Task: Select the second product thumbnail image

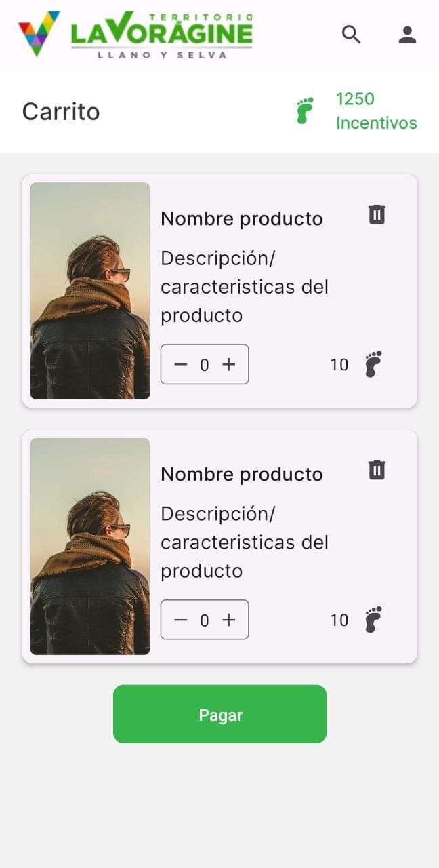Action: [x=90, y=547]
